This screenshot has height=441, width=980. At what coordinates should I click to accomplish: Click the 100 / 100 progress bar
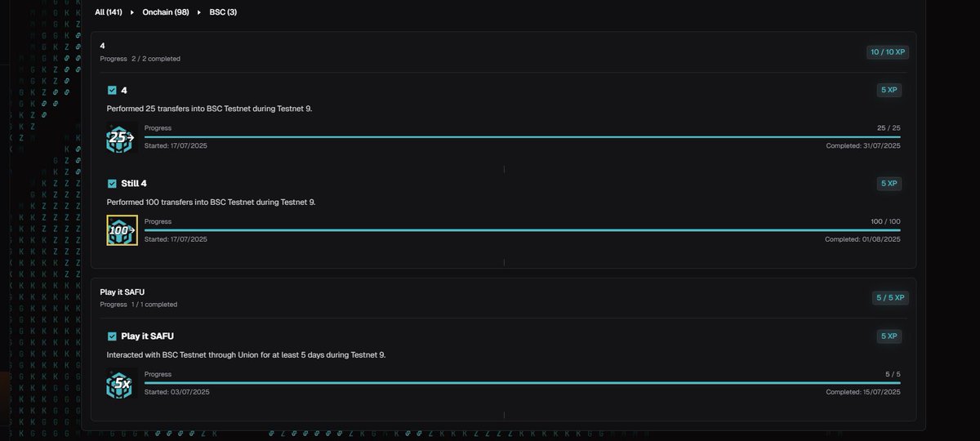click(x=523, y=230)
